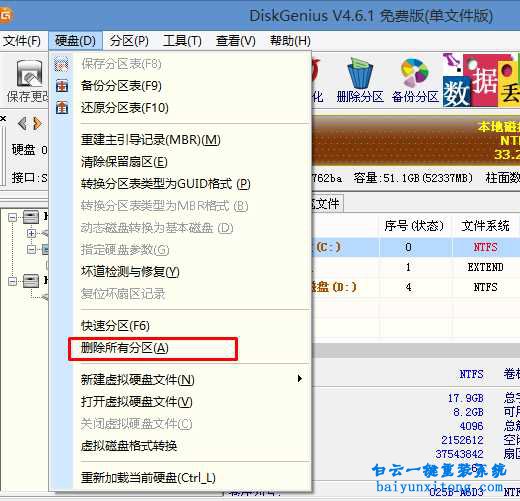The height and width of the screenshot is (501, 520).
Task: Choose 重新加载当前硬盘(Ctrl_L)
Action: (148, 478)
